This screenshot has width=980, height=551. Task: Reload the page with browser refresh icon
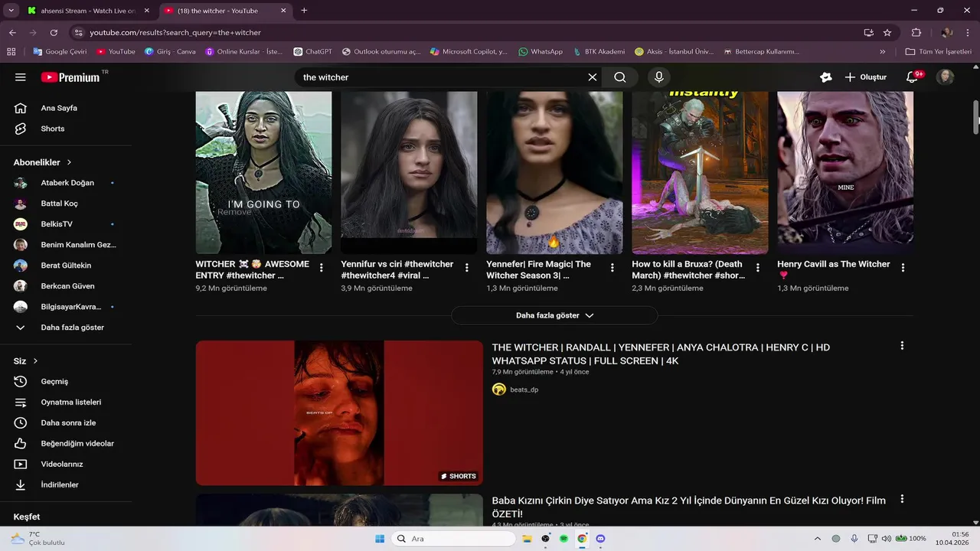click(54, 33)
